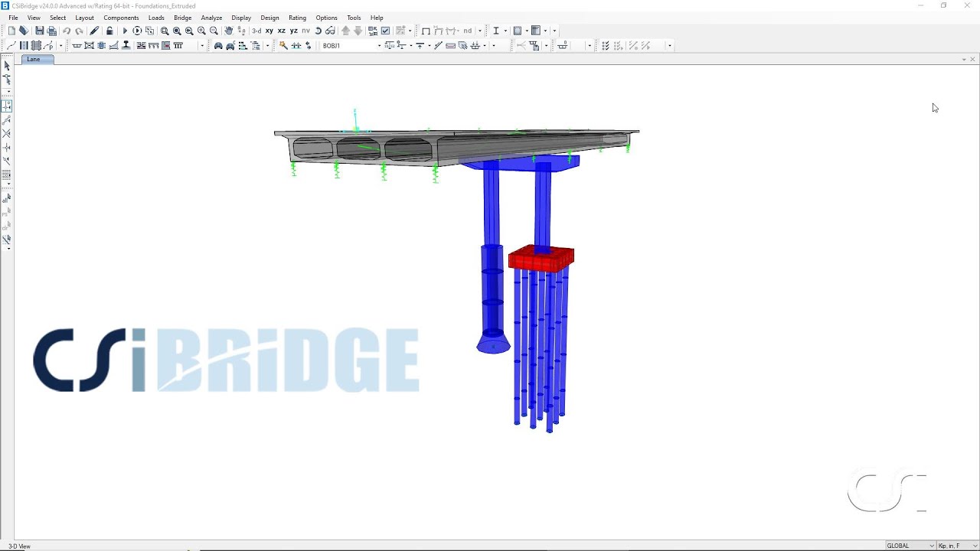This screenshot has height=551, width=980.
Task: Click the intersecting line select tool
Action: coord(7,240)
